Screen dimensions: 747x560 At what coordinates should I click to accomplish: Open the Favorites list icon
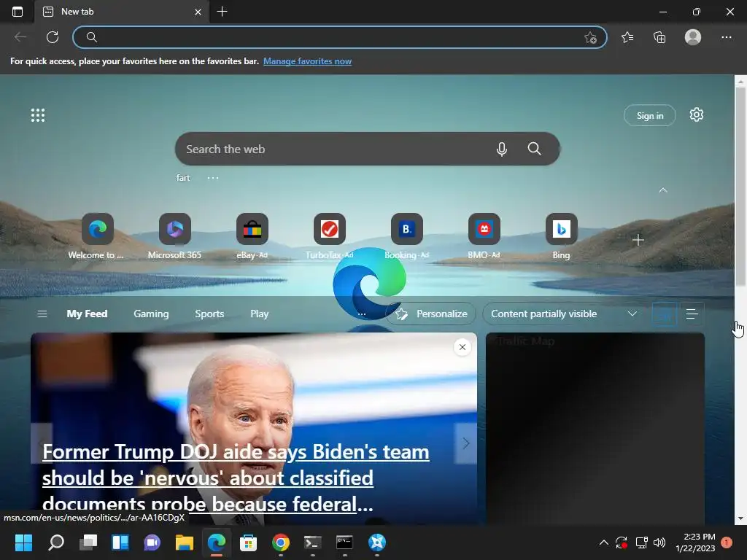[627, 37]
